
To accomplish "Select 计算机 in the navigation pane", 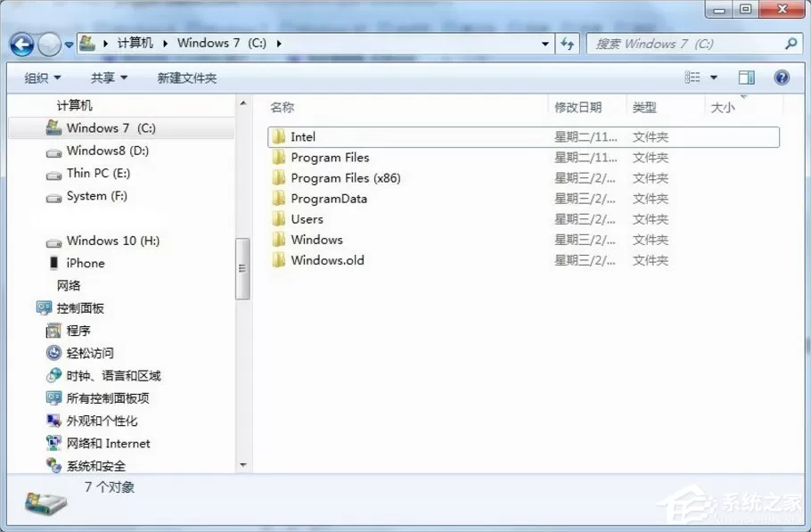I will 75,105.
